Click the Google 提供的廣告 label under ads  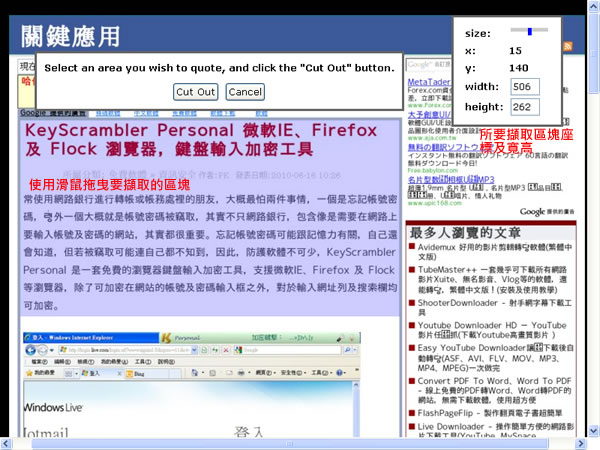pos(547,212)
